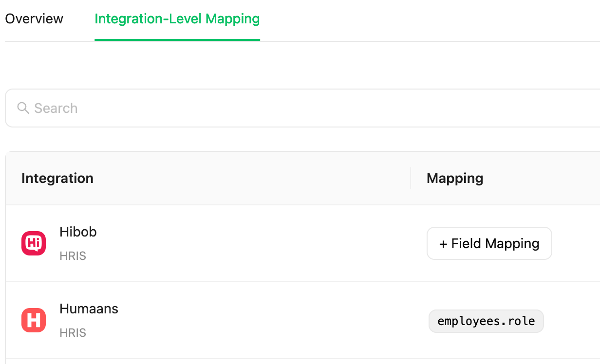Open the Humaans logo icon
The image size is (600, 364).
point(34,320)
